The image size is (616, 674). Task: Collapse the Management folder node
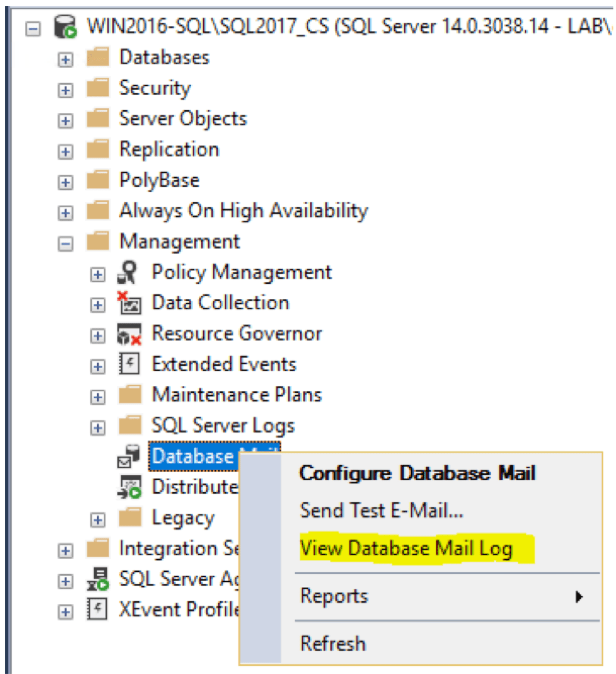pos(65,244)
